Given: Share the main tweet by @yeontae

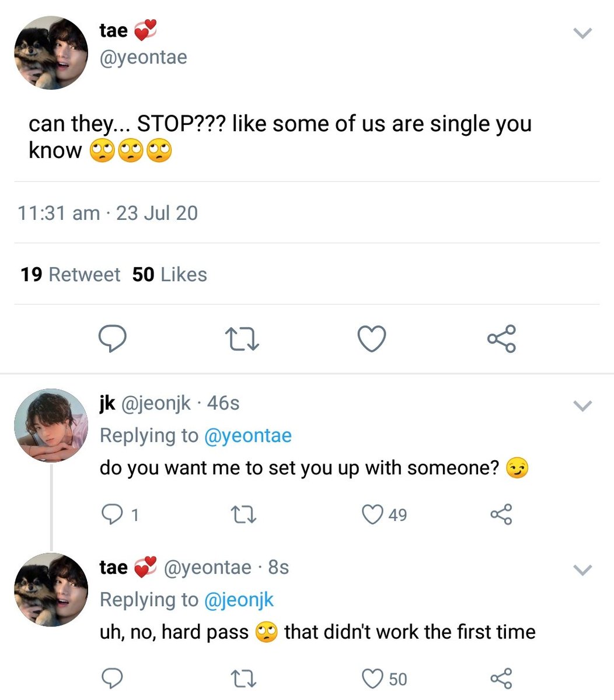Looking at the screenshot, I should [x=501, y=338].
